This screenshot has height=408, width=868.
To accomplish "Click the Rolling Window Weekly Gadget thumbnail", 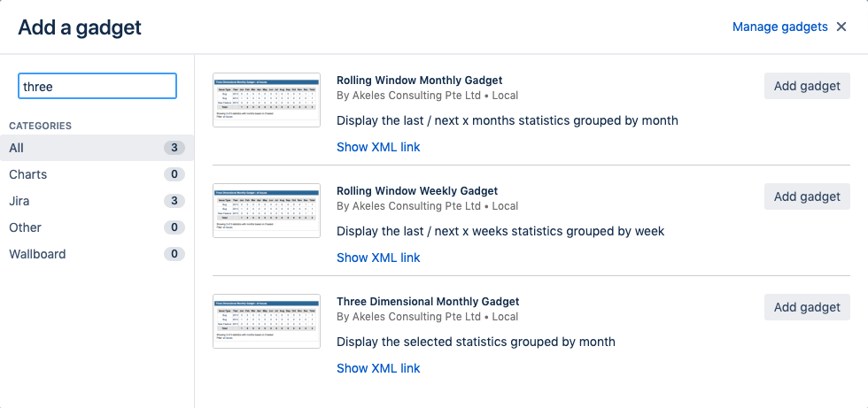I will point(267,211).
